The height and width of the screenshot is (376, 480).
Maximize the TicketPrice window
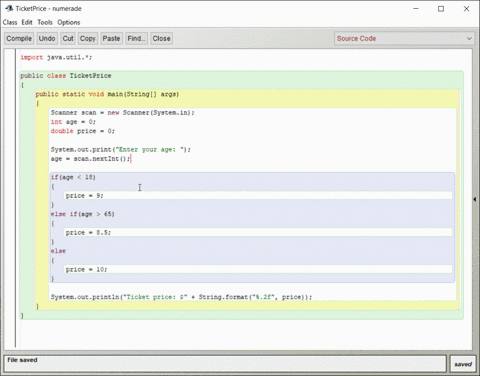pyautogui.click(x=441, y=9)
